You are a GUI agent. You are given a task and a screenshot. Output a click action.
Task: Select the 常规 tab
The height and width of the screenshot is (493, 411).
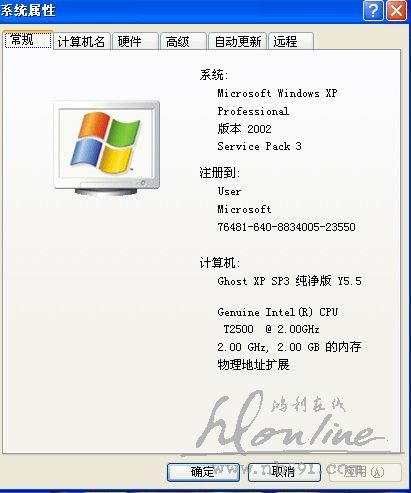(x=28, y=40)
